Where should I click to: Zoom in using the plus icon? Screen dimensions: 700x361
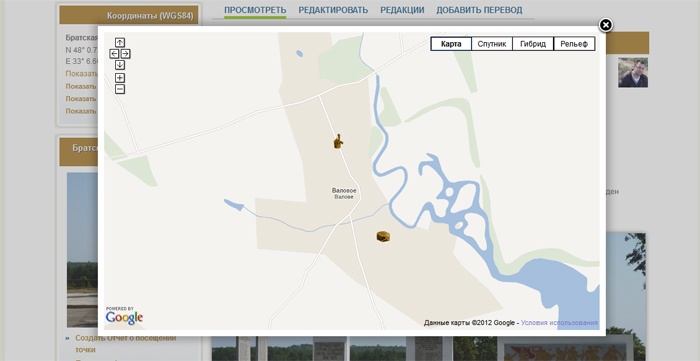coord(120,78)
